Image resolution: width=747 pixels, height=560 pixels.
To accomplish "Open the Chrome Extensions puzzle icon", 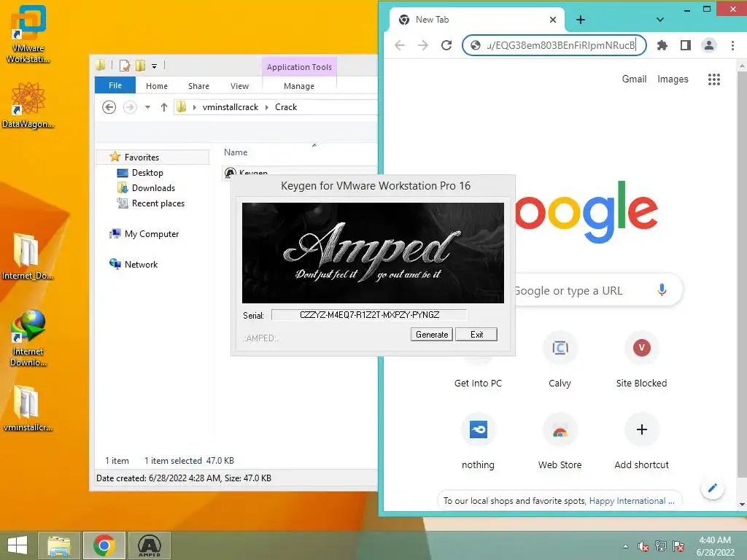I will coord(662,45).
